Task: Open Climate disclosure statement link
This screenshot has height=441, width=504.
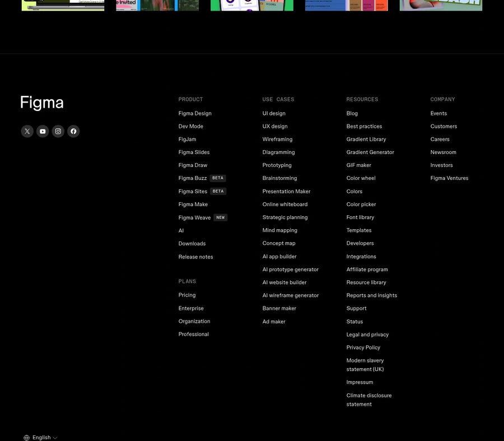Action: [x=369, y=400]
